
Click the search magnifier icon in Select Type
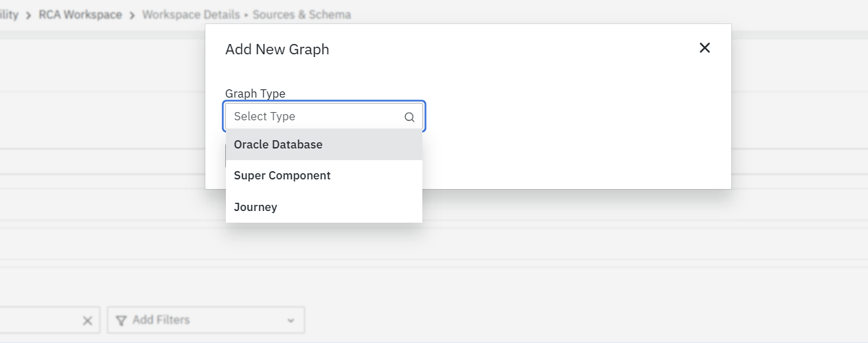coord(409,117)
